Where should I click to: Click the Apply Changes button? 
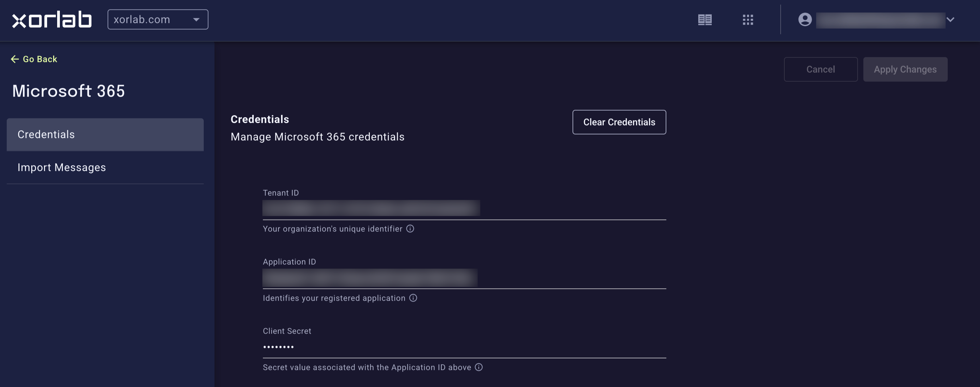tap(905, 69)
